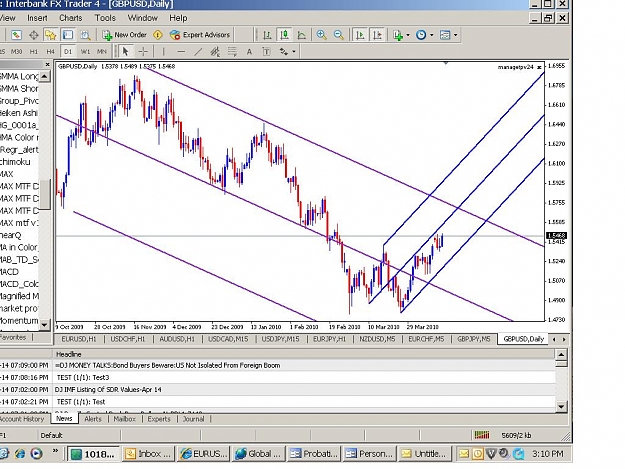Click Navigator list scroll down arrow
The image size is (625, 469).
pos(45,325)
